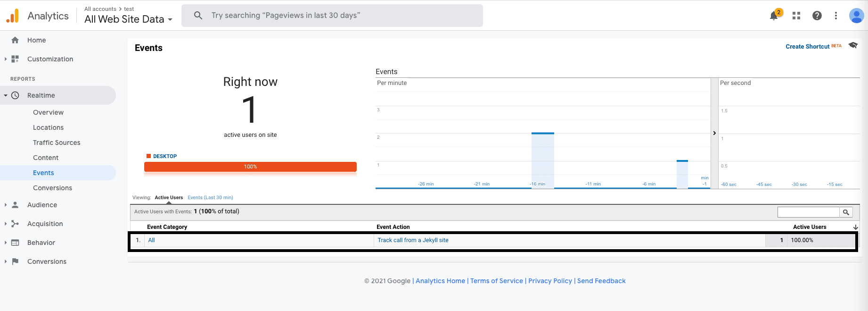Click the Google Analytics logo
The height and width of the screenshot is (311, 868).
click(x=13, y=16)
